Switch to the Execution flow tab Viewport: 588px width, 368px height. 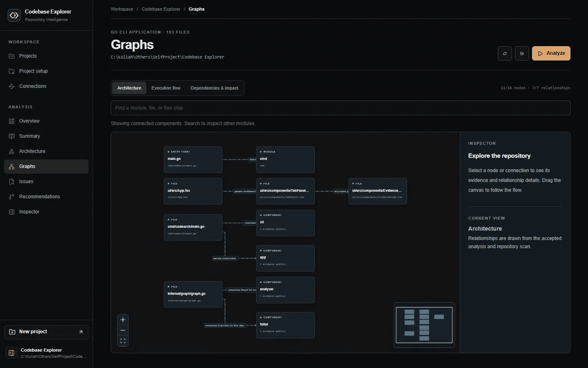[x=166, y=88]
